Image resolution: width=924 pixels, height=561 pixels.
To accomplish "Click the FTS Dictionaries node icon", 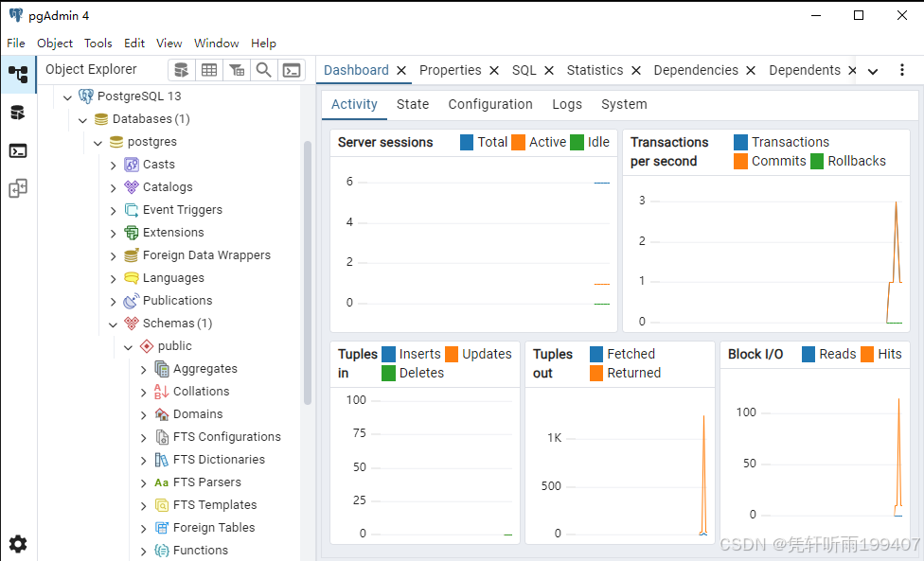I will coord(162,460).
